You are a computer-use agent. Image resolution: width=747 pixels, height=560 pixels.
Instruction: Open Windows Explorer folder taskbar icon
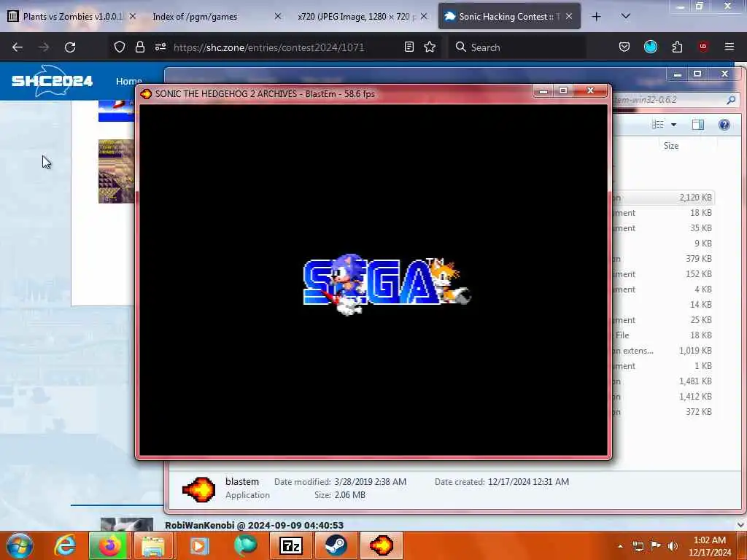[x=153, y=545]
